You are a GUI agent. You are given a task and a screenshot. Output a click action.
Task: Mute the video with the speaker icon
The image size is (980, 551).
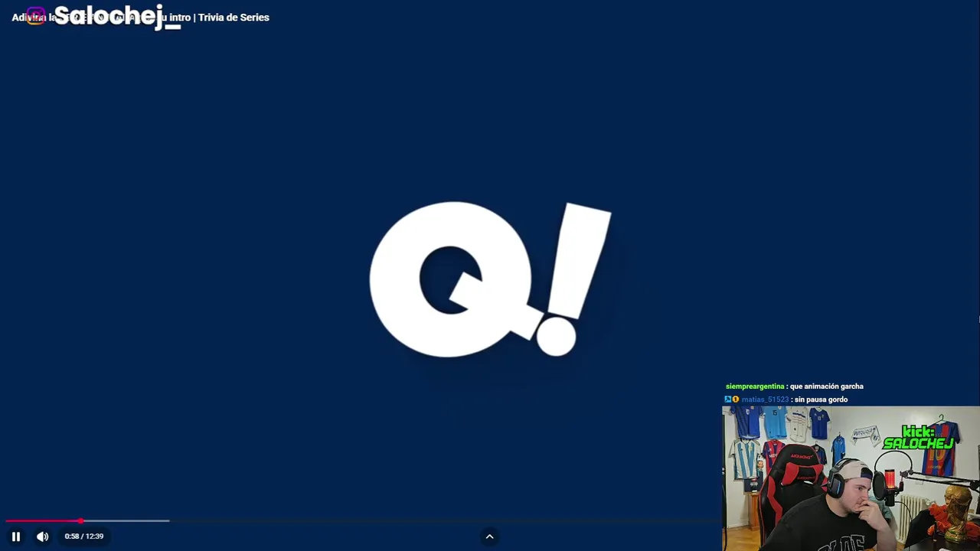[43, 536]
